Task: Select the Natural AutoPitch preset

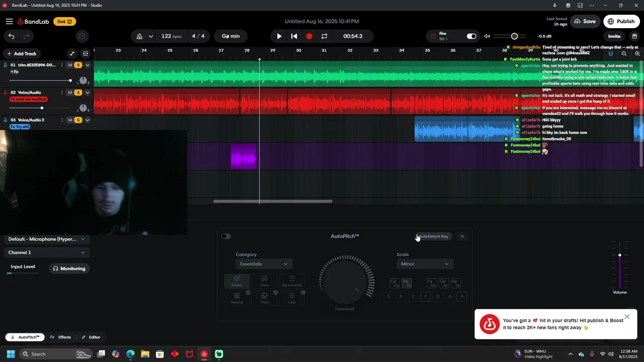Action: coord(236,298)
